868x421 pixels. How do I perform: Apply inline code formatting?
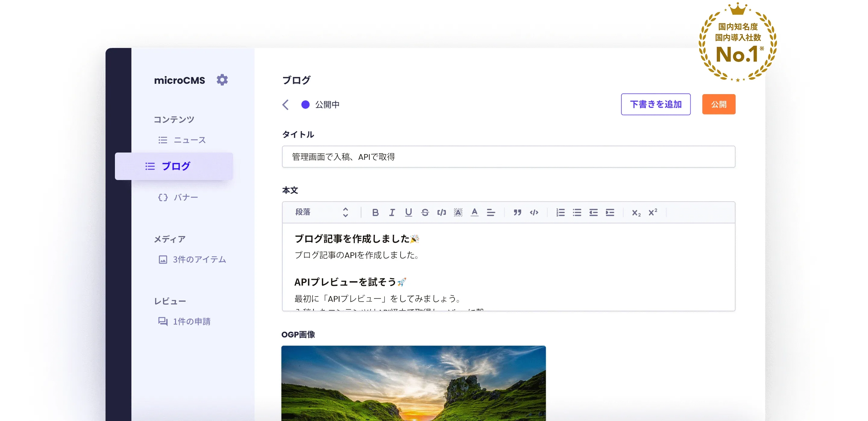click(442, 212)
